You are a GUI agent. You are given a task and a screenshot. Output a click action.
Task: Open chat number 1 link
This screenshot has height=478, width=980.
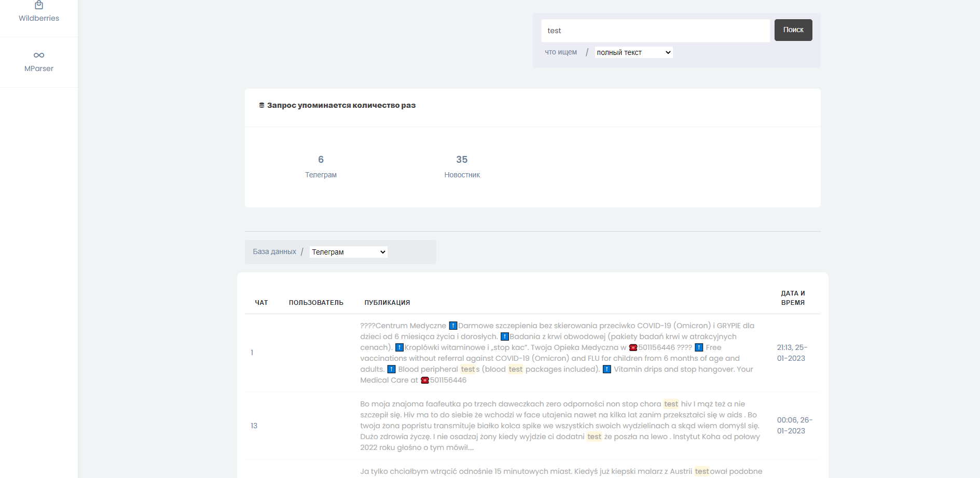[x=252, y=353]
